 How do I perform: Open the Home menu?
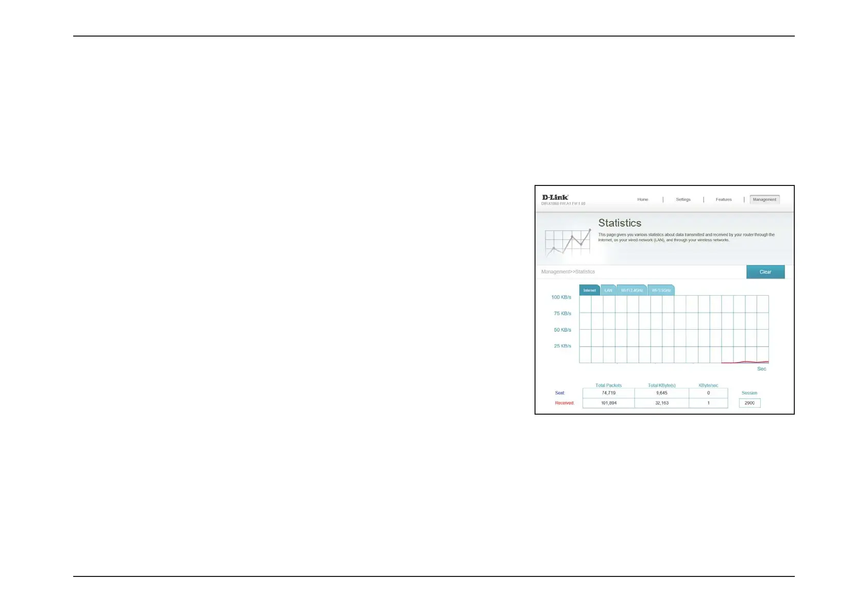tap(642, 199)
